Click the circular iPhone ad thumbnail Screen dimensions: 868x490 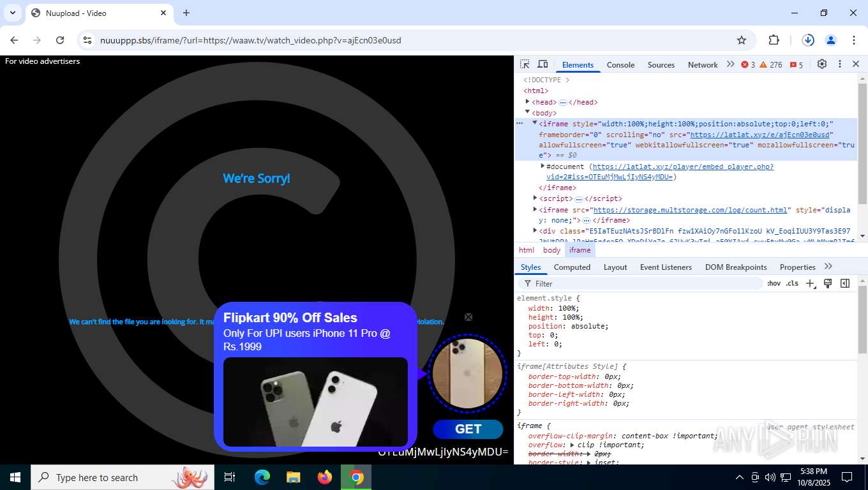[x=467, y=373]
